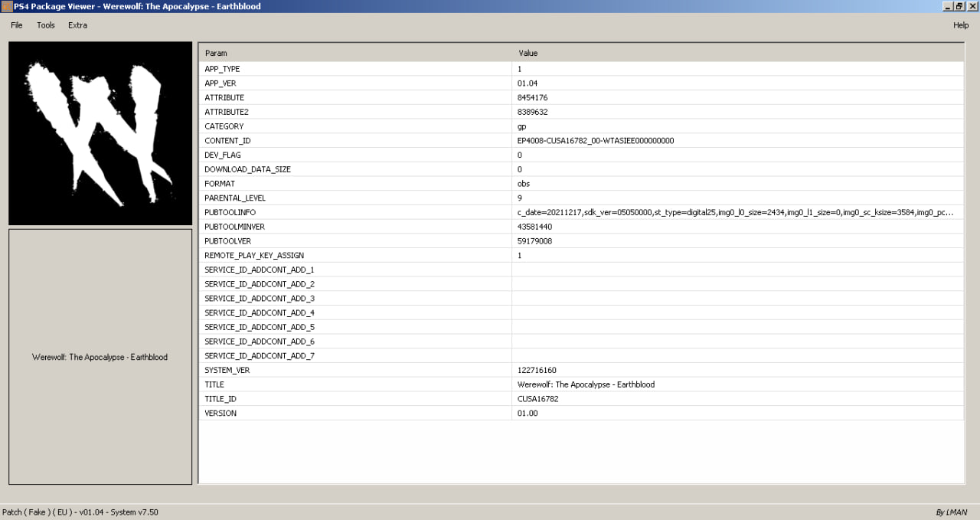980x520 pixels.
Task: Select the SERVICE_ID_ADDCONT_ADD_5 row
Action: [582, 327]
